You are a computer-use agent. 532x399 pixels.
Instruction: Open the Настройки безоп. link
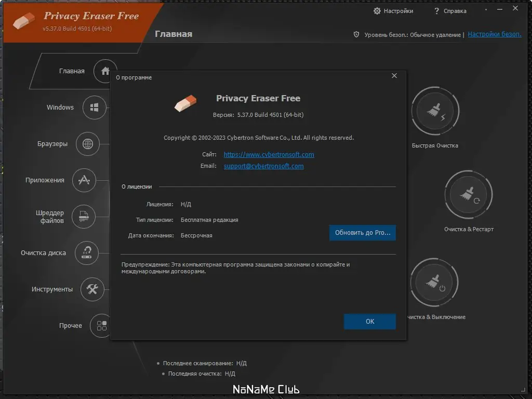coord(495,34)
